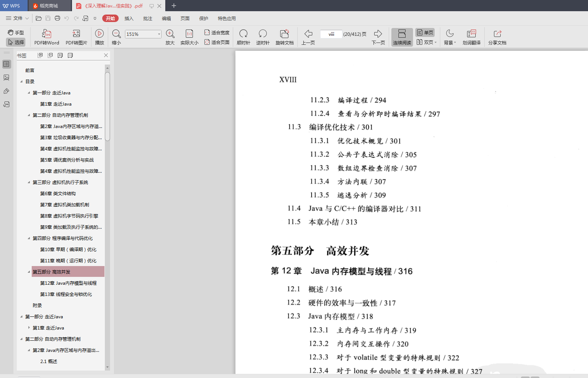Open the background color dropdown
Image resolution: width=588 pixels, height=378 pixels.
click(450, 37)
